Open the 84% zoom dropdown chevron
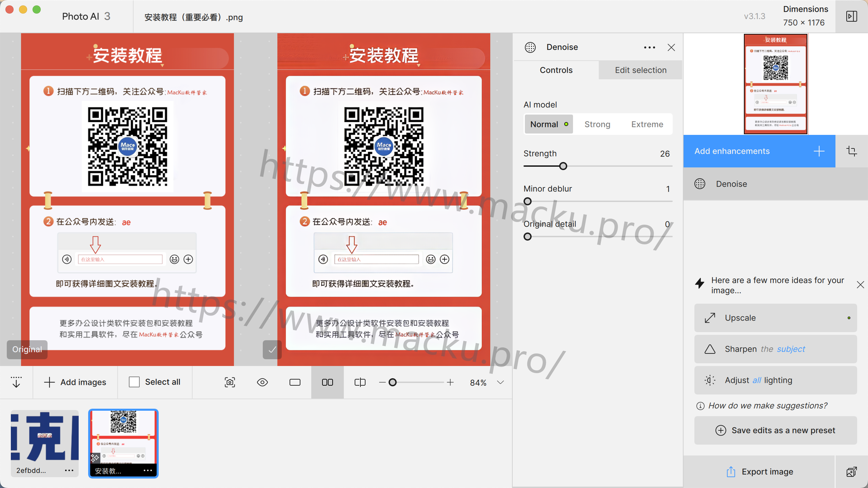 point(500,382)
